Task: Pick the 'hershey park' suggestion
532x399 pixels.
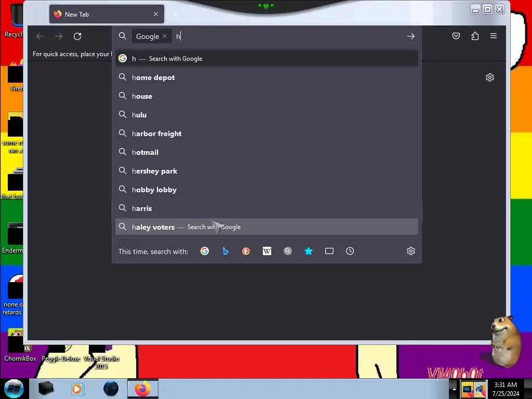Action: 267,170
